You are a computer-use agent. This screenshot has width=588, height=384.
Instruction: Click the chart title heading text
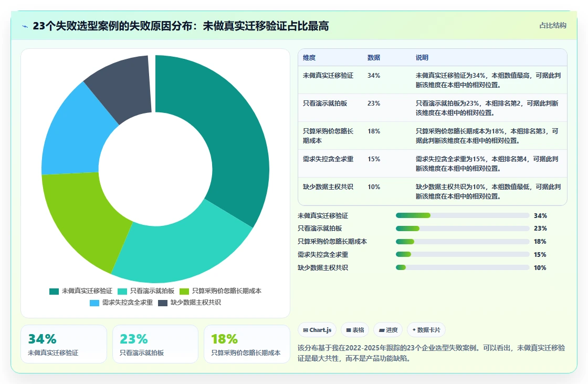pyautogui.click(x=181, y=26)
